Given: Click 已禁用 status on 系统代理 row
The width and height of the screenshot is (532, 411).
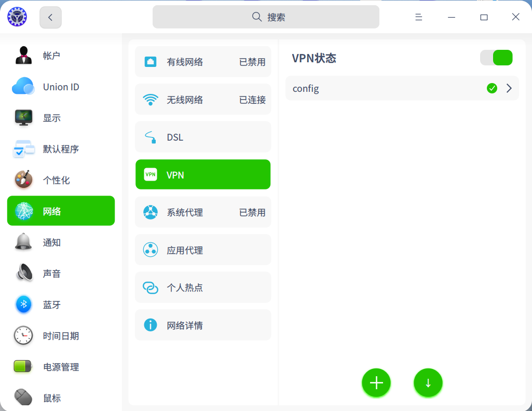Looking at the screenshot, I should point(252,212).
